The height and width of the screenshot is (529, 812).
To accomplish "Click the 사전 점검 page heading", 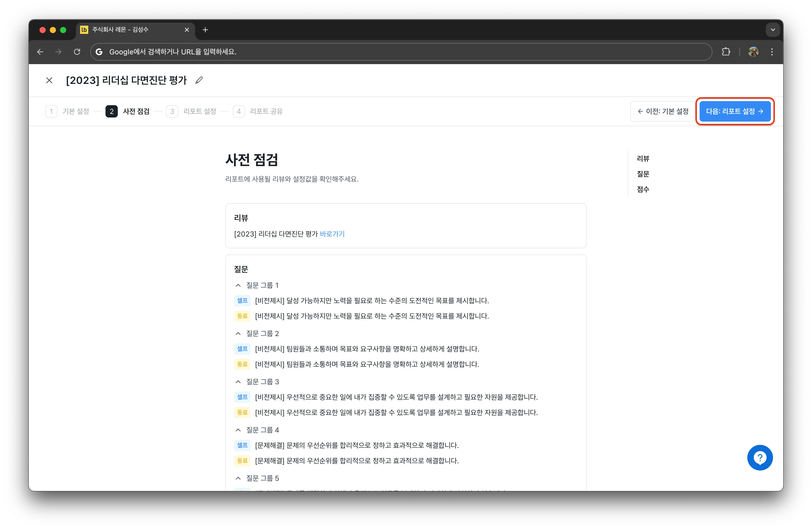I will (252, 160).
